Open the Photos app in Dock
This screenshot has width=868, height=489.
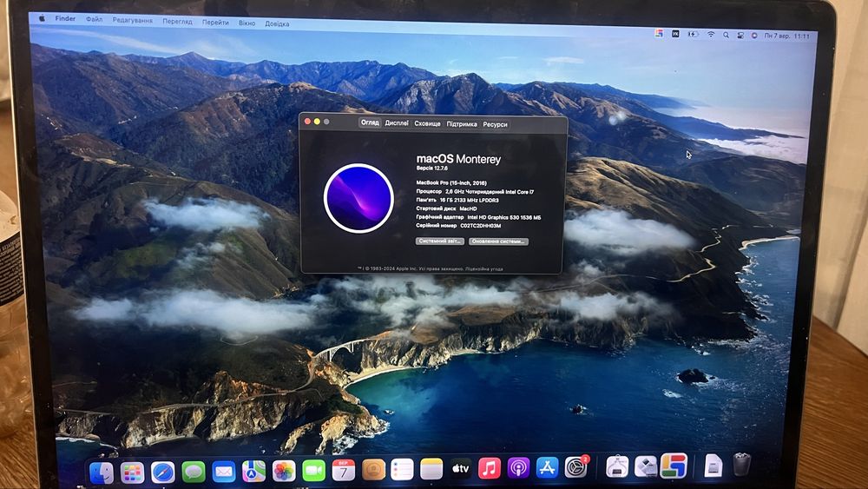[x=284, y=472]
